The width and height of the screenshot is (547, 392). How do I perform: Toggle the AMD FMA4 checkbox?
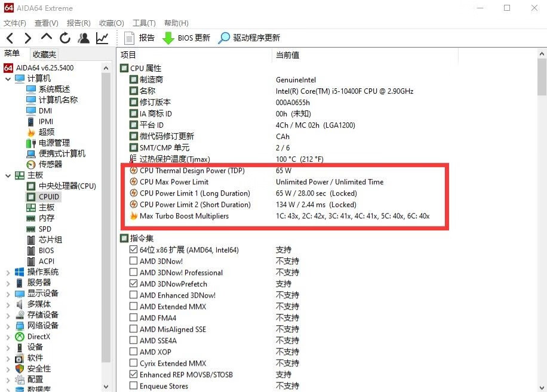(x=133, y=317)
